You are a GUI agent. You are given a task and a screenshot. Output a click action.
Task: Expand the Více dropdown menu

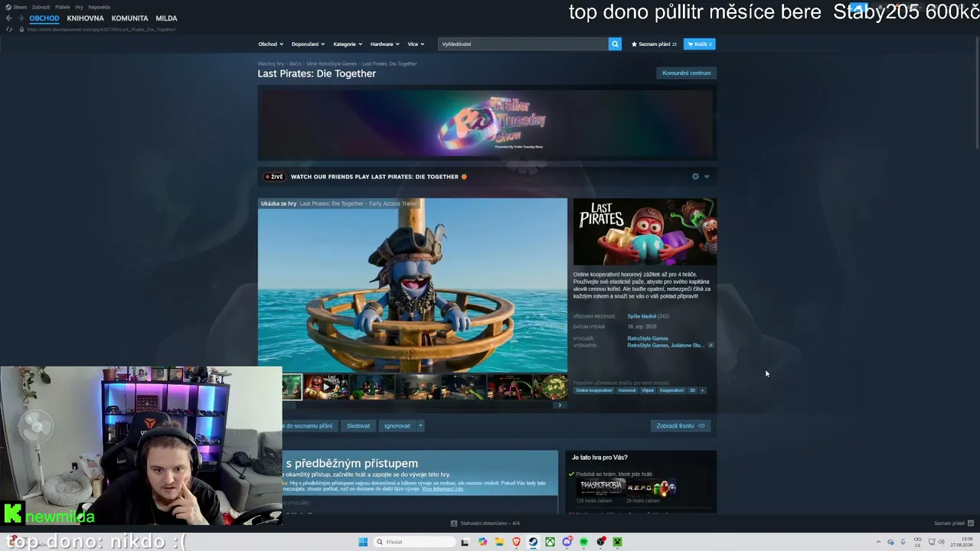pyautogui.click(x=416, y=44)
